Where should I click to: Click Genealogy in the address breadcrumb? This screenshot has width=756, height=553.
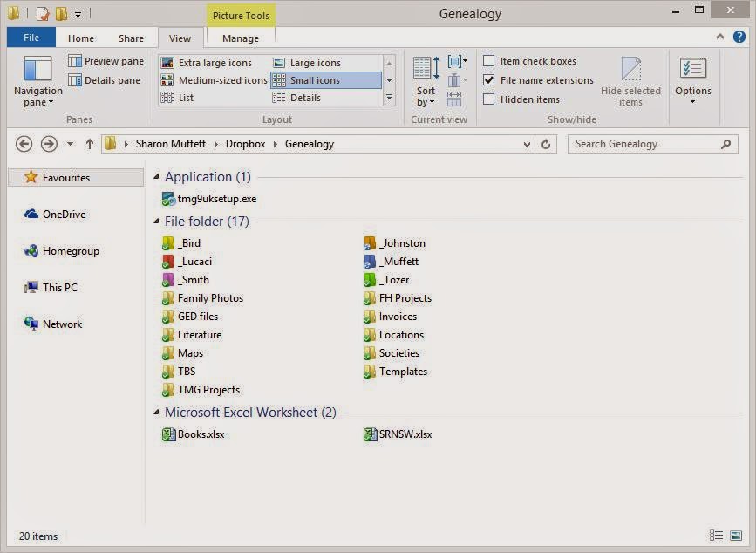click(310, 144)
